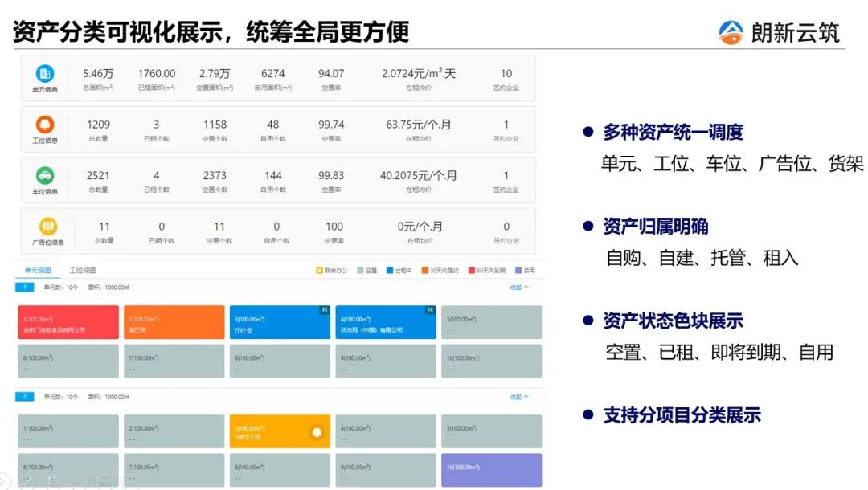This screenshot has height=490, width=868.
Task: Click the orange 工位信息 workstation icon
Action: tap(45, 125)
